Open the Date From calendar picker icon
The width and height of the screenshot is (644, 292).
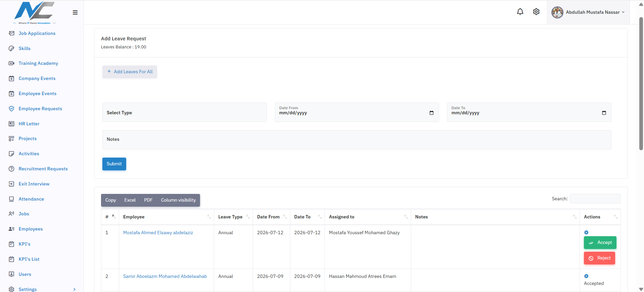(432, 113)
